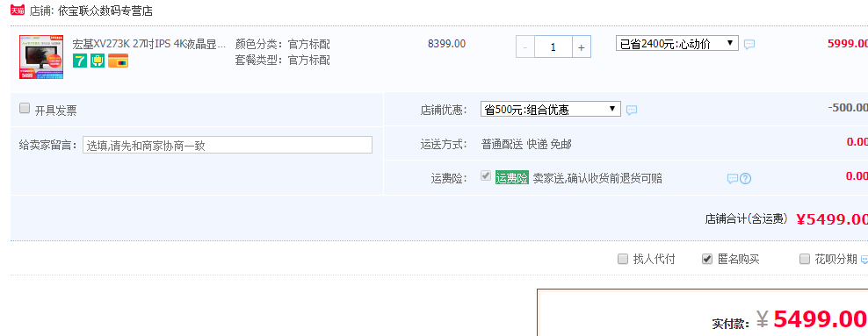The height and width of the screenshot is (336, 868).
Task: Click the -500.00 discount amount
Action: point(848,107)
